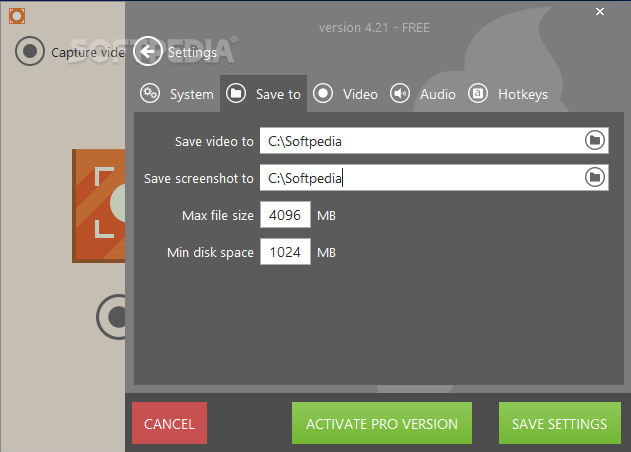Open the Hotkeys tab
The height and width of the screenshot is (452, 631).
point(508,94)
